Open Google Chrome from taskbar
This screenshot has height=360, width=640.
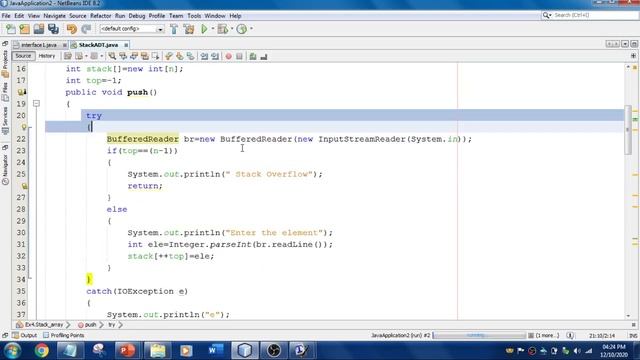(42, 351)
